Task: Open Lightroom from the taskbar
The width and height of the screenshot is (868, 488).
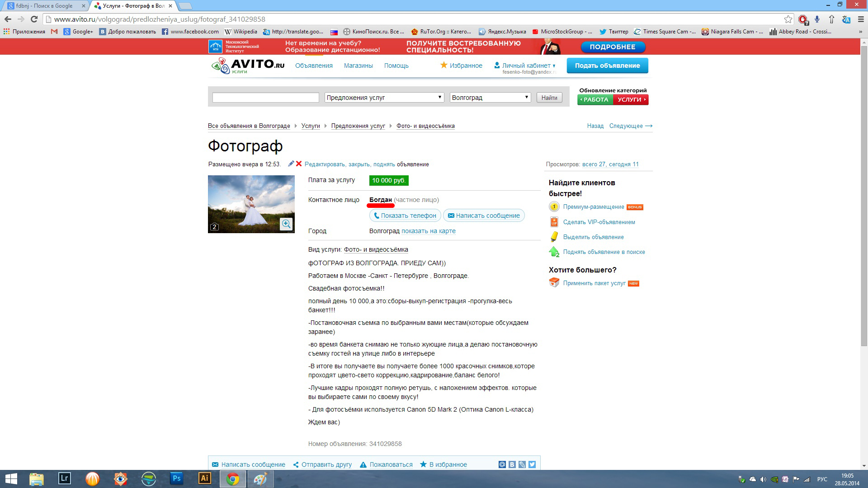Action: [65, 478]
